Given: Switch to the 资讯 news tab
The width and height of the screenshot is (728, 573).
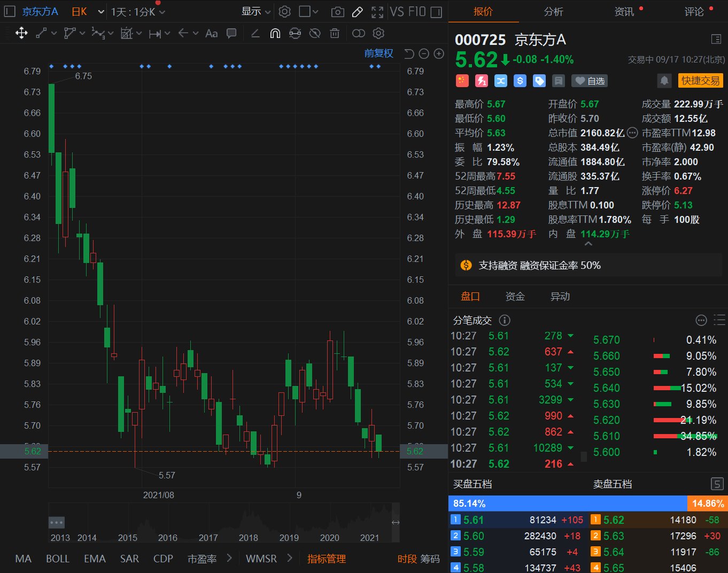Looking at the screenshot, I should point(624,11).
